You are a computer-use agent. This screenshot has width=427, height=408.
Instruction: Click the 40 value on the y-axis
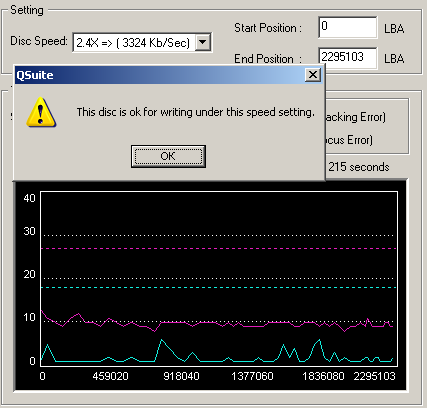(x=29, y=198)
